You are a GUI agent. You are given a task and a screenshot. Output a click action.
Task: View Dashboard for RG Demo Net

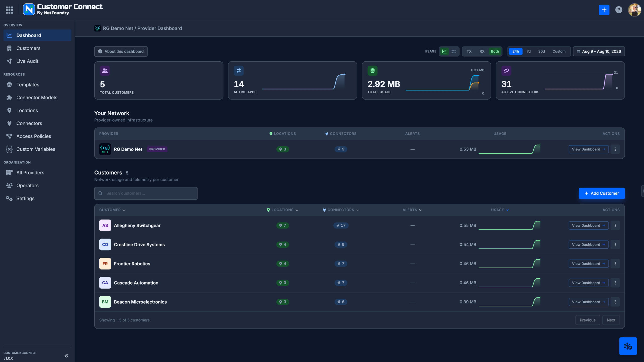(x=588, y=149)
